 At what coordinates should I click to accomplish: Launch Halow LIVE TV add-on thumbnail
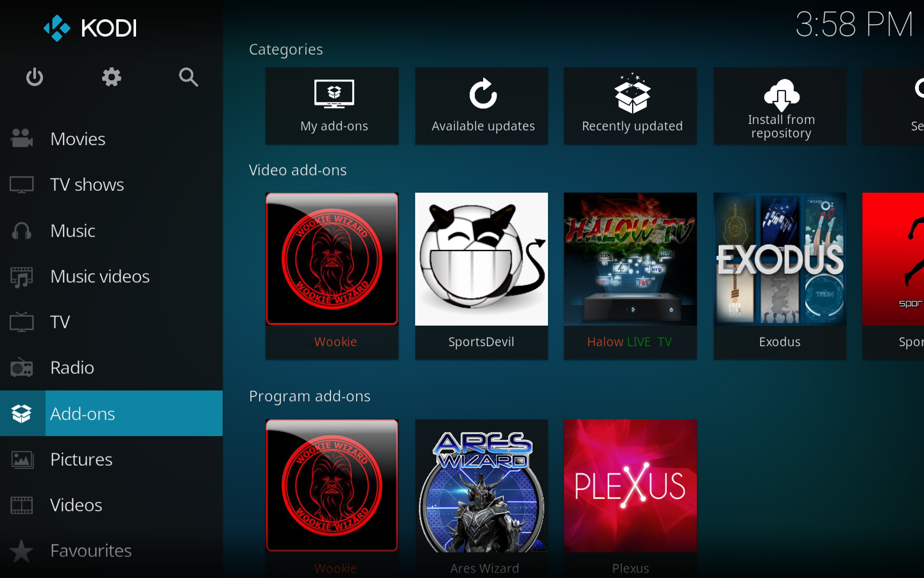[630, 259]
